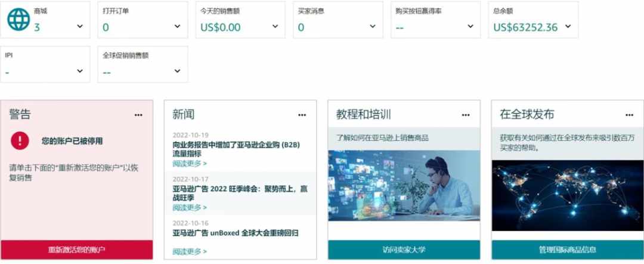Screen dimensions: 644x264
Task: Expand the 商城 dropdown chevron
Action: (80, 26)
